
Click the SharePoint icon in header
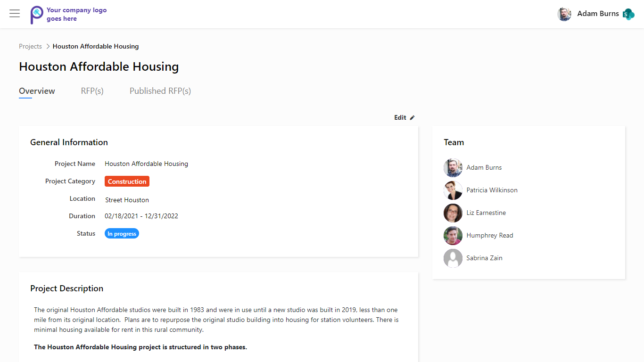pos(628,14)
